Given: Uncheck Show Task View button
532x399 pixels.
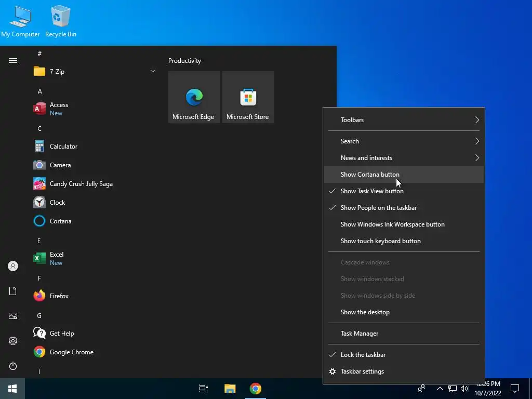Looking at the screenshot, I should 404,191.
